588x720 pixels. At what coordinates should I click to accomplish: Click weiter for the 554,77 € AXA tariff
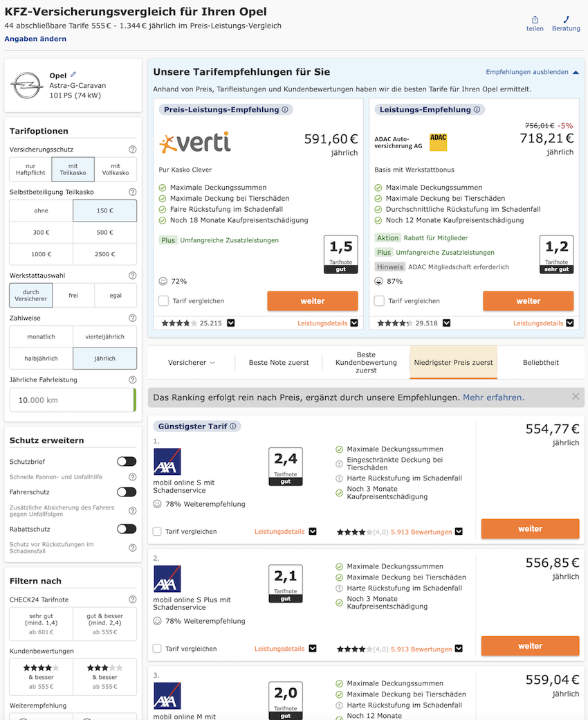tap(530, 528)
